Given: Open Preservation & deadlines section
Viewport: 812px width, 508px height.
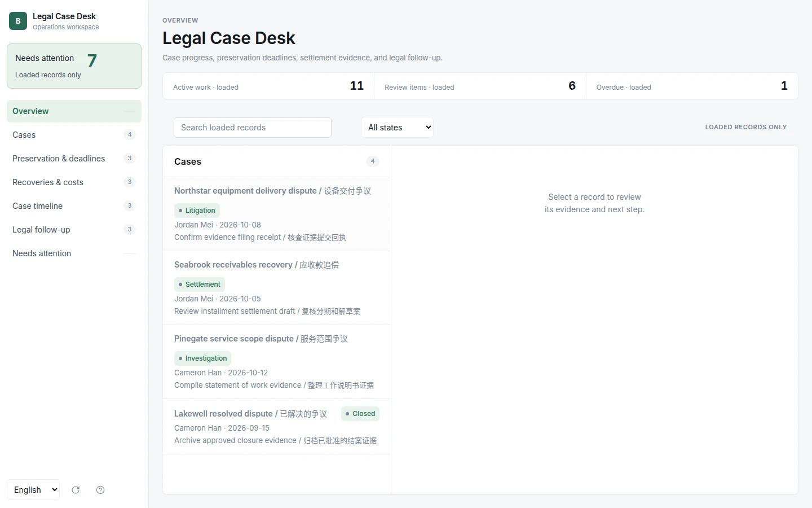Looking at the screenshot, I should (74, 159).
